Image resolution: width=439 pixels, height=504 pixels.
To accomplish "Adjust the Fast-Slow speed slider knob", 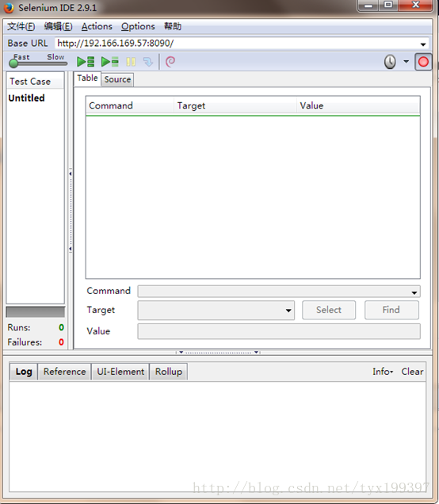I will coord(13,63).
